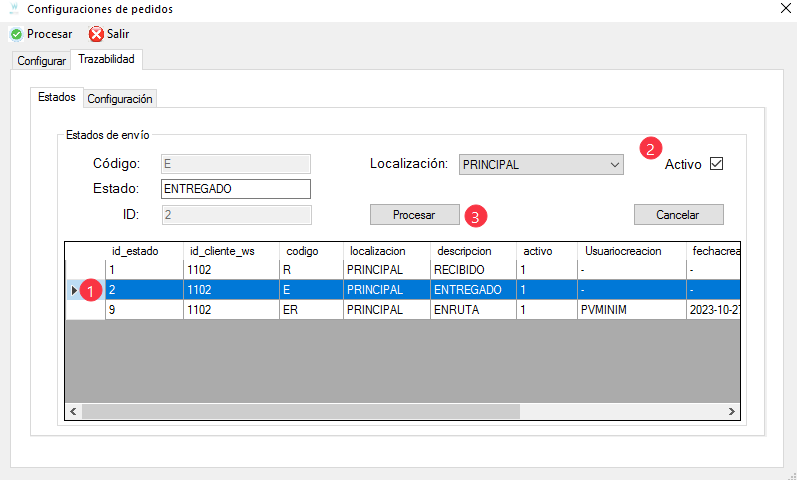Select the RECIBIDO row in the grid
This screenshot has width=797, height=480.
pyautogui.click(x=403, y=269)
